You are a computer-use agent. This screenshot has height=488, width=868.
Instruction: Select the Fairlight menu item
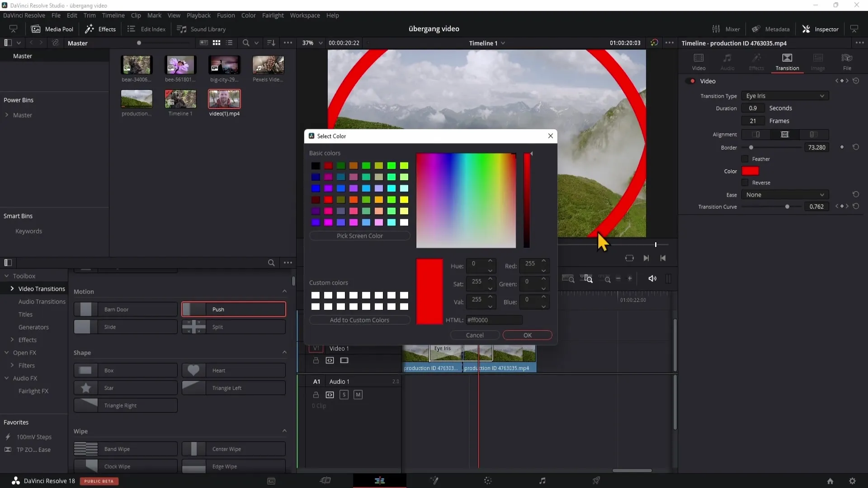click(x=274, y=15)
